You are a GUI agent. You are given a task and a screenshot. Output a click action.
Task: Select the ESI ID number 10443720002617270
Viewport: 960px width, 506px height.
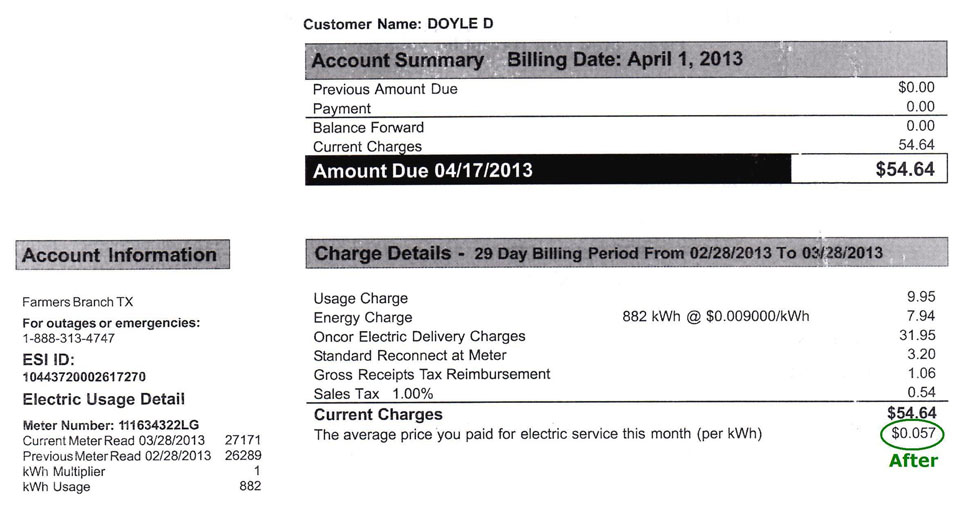(x=84, y=377)
